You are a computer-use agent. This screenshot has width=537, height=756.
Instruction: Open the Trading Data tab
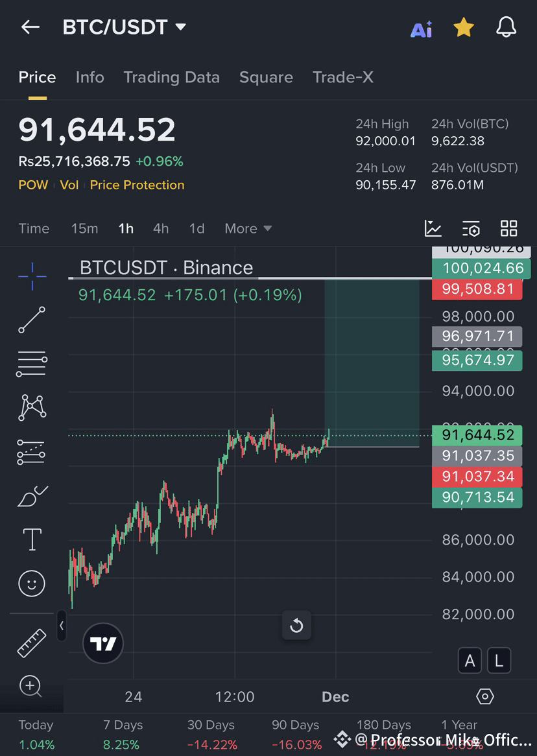point(171,77)
